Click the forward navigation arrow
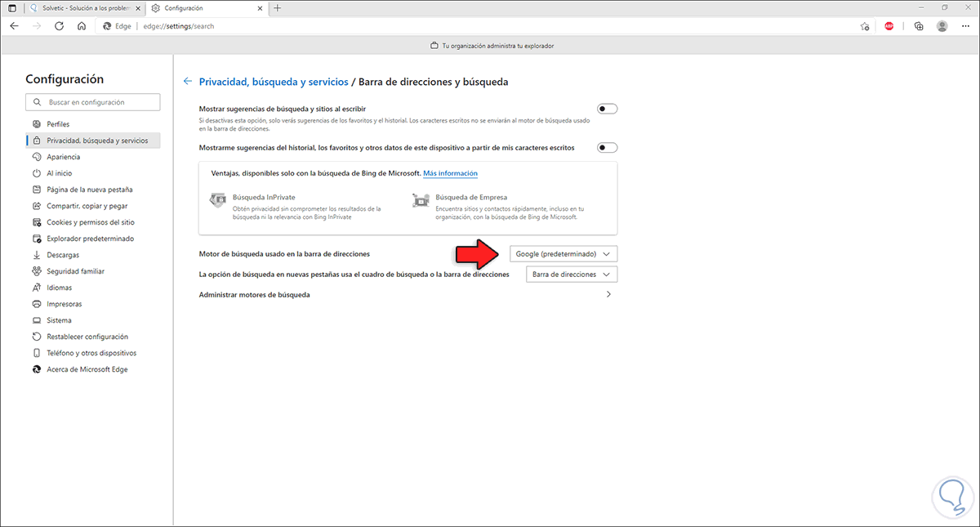This screenshot has height=527, width=980. click(x=37, y=26)
